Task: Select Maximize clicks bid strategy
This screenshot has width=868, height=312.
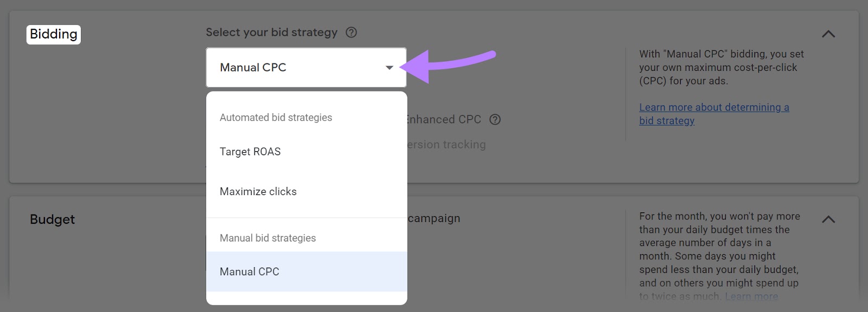Action: point(258,191)
